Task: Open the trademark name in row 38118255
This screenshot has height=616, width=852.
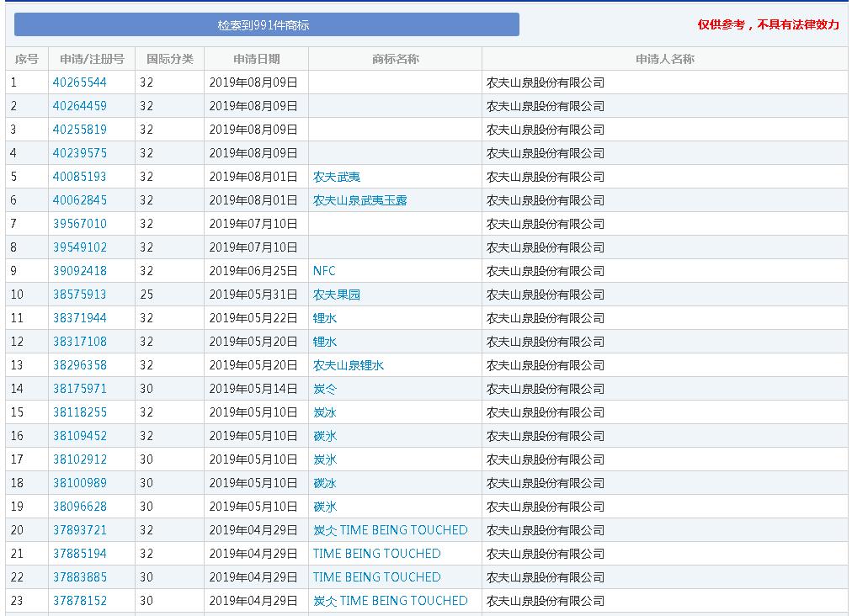Action: click(x=325, y=412)
